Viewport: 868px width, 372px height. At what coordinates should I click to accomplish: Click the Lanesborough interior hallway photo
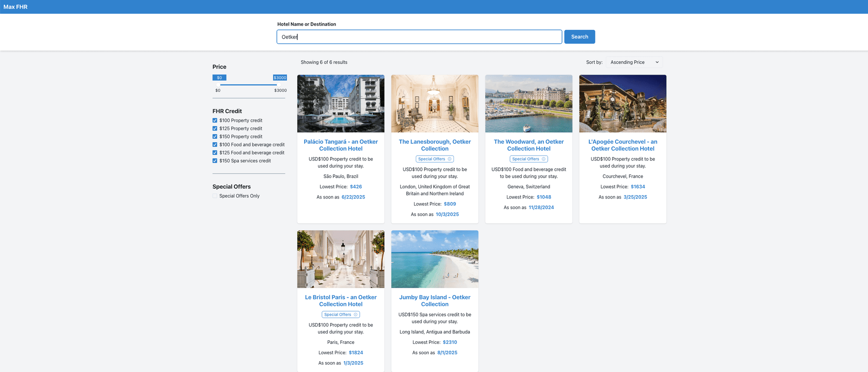point(435,104)
